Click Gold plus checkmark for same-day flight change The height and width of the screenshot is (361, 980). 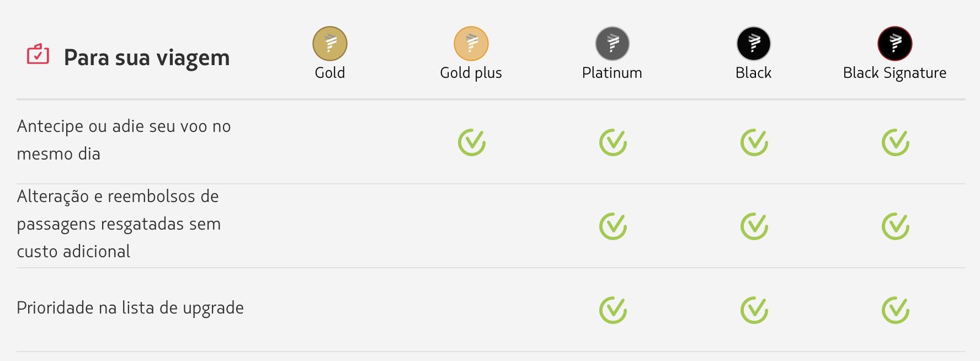(x=472, y=142)
